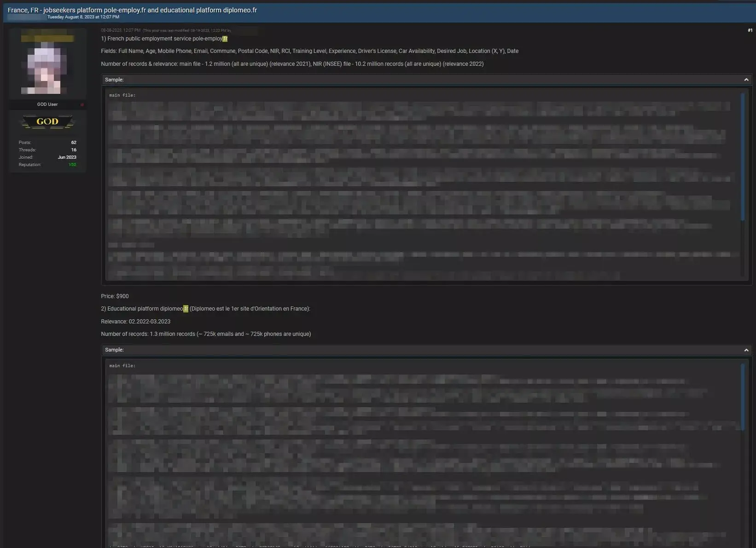Click the 'Number of records & relevance' line
The width and height of the screenshot is (756, 548).
coord(292,64)
